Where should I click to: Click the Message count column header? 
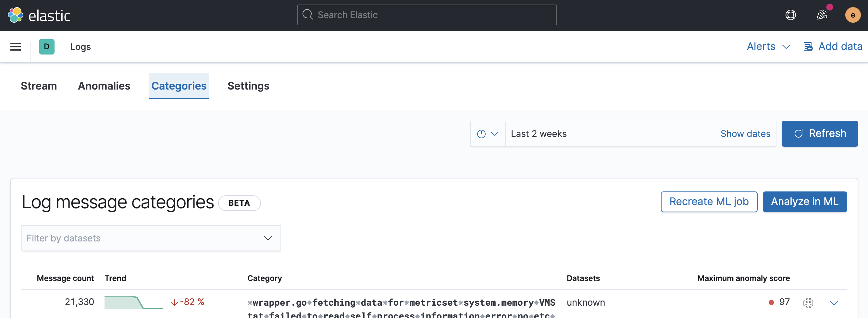point(65,278)
